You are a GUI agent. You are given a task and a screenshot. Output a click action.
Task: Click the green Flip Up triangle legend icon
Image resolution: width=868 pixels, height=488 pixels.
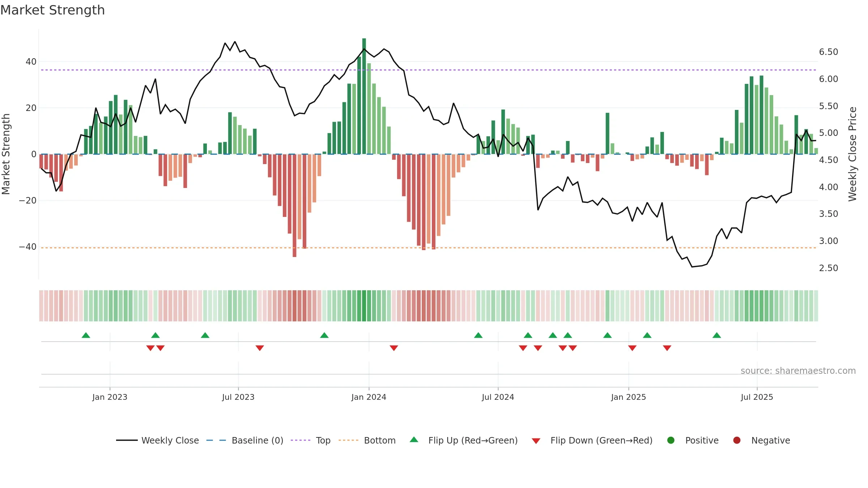tap(414, 440)
